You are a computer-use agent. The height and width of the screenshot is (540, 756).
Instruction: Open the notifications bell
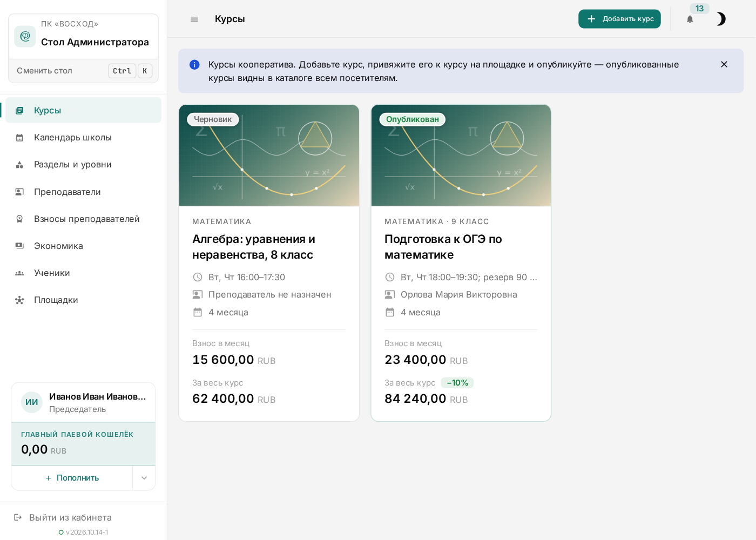pyautogui.click(x=690, y=19)
